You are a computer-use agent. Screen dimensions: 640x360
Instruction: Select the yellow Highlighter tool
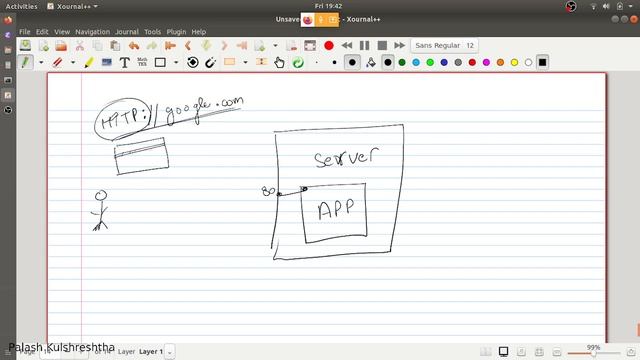pos(89,62)
